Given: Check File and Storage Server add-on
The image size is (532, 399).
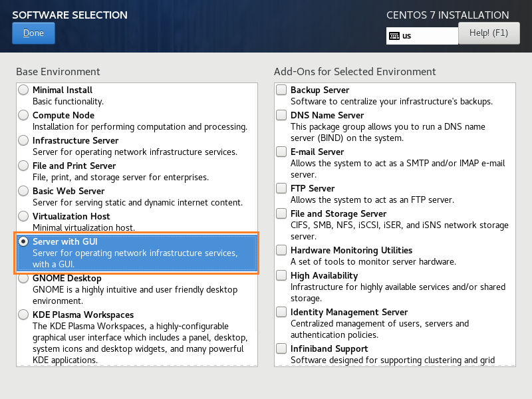Looking at the screenshot, I should 281,213.
